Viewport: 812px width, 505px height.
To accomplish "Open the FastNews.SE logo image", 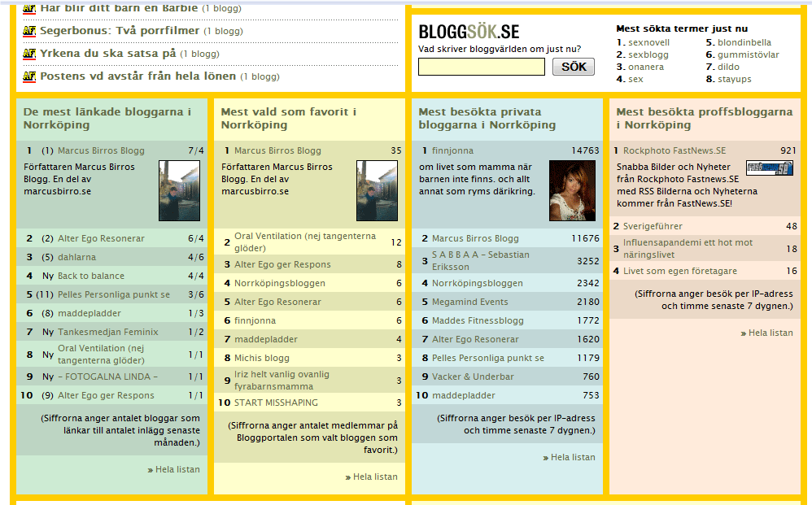I will (770, 168).
